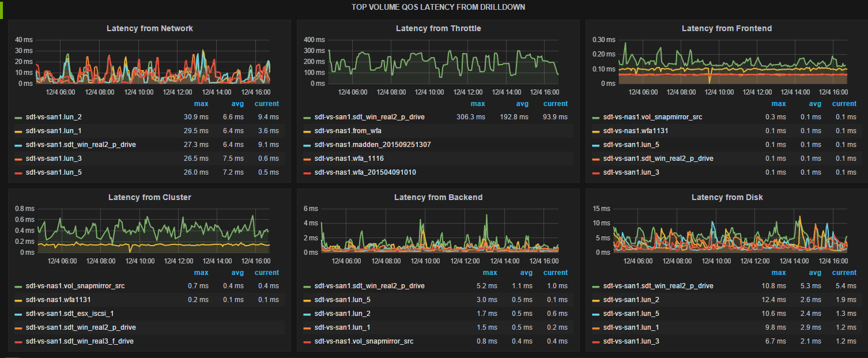Click the Latency from Cluster panel title
This screenshot has height=358, width=868.
coord(150,197)
